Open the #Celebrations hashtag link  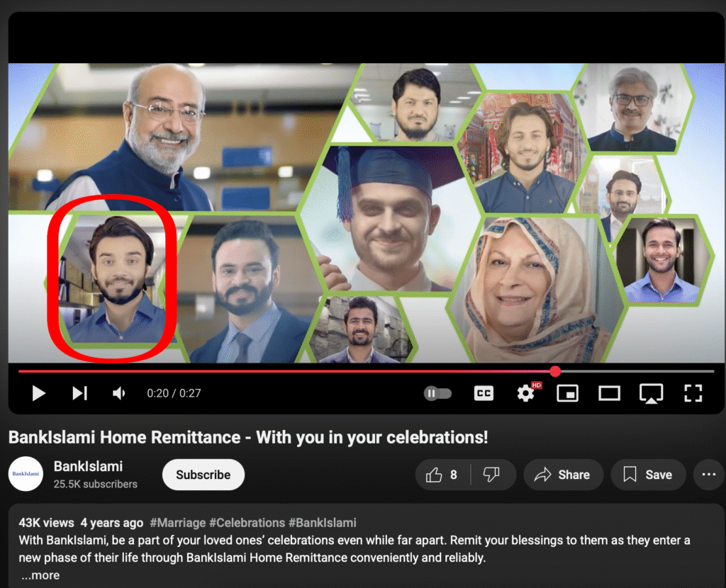pos(247,523)
